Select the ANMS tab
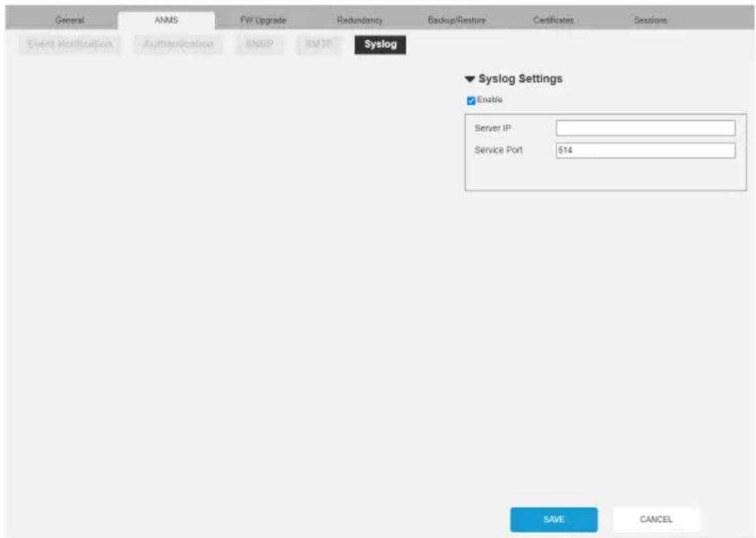Image resolution: width=756 pixels, height=538 pixels. (166, 20)
